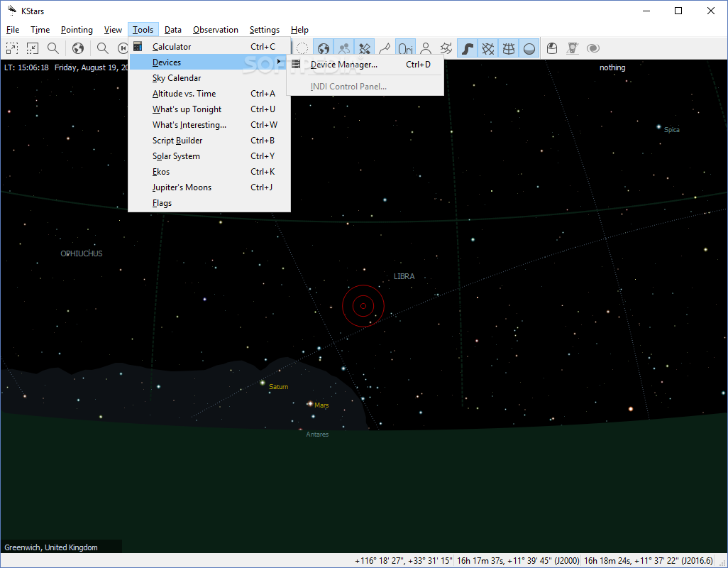
Task: Click center of the red target reticle
Action: tap(363, 306)
